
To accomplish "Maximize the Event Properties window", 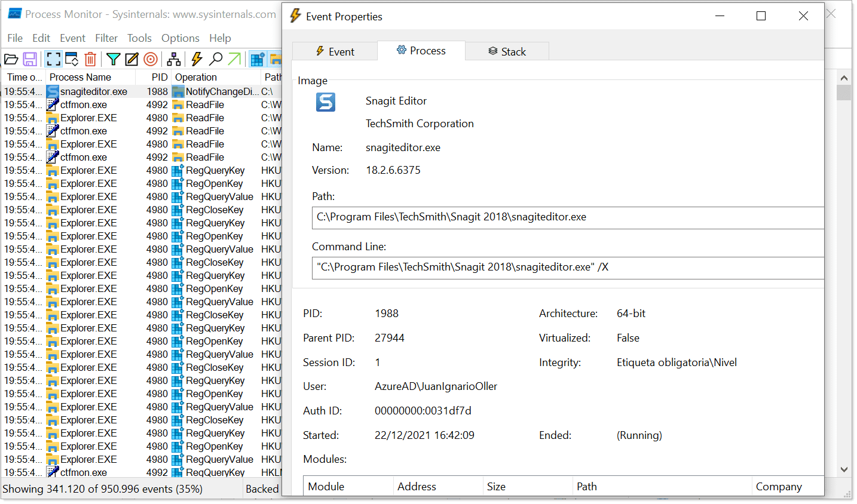I will pos(761,16).
